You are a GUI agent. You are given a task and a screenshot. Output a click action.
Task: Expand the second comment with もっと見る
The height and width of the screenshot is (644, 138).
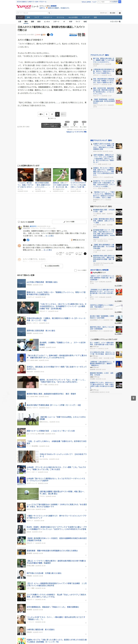point(48,250)
